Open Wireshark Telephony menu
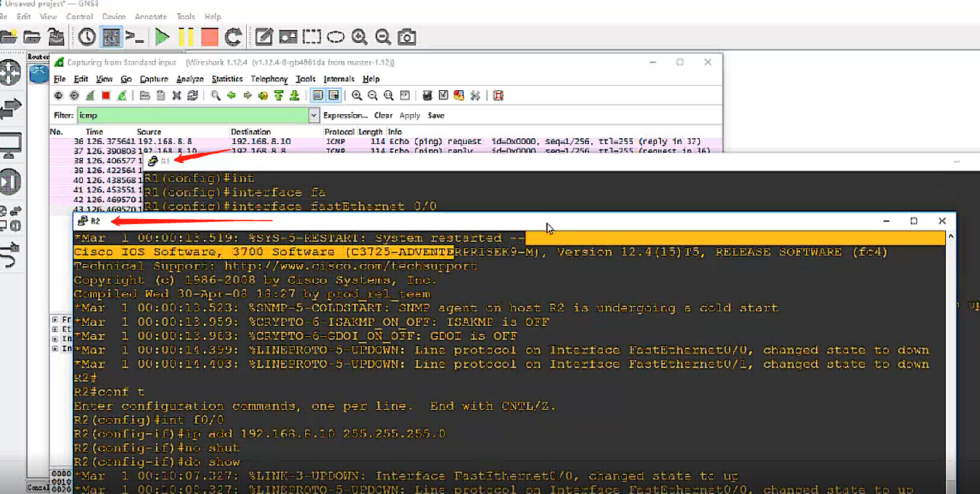 pos(269,79)
